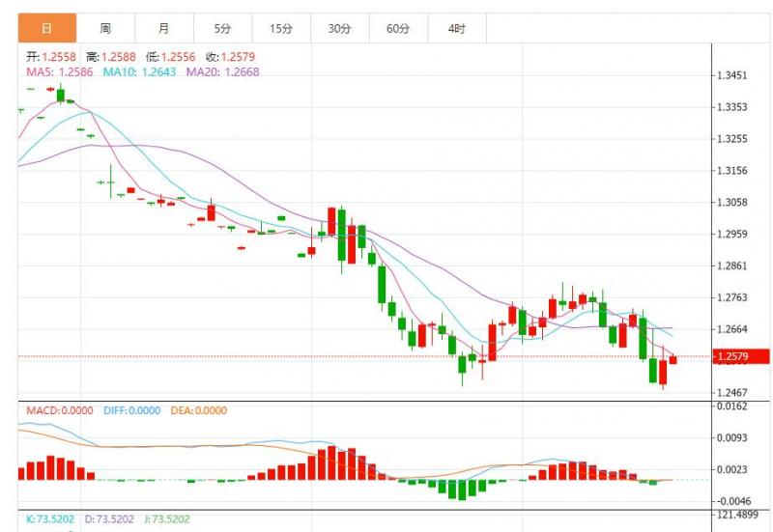The image size is (773, 532).
Task: Click the 121.4899 KDJ axis label
Action: [738, 515]
